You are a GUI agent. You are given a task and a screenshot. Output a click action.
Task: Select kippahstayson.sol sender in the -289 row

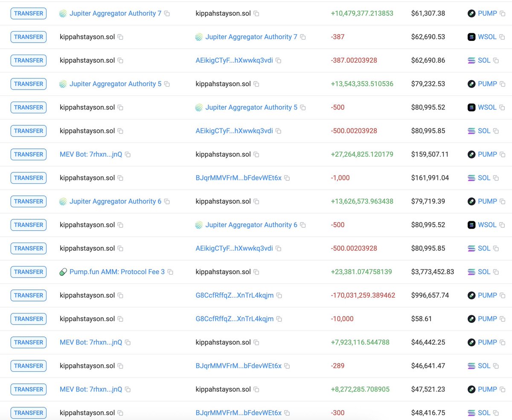pos(87,365)
